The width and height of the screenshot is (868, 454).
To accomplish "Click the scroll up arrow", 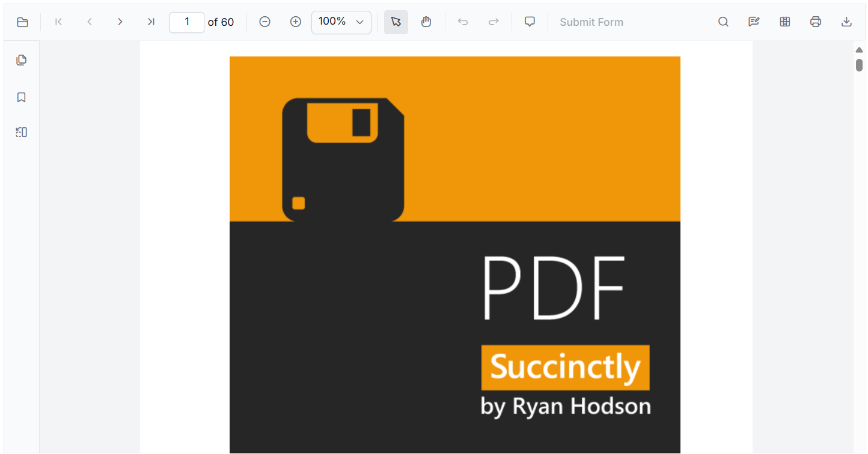I will [x=860, y=50].
